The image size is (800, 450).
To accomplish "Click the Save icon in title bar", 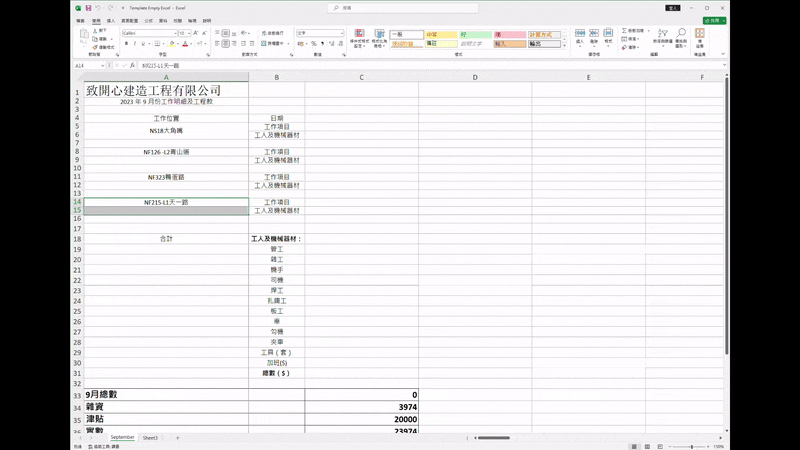I will pyautogui.click(x=88, y=8).
